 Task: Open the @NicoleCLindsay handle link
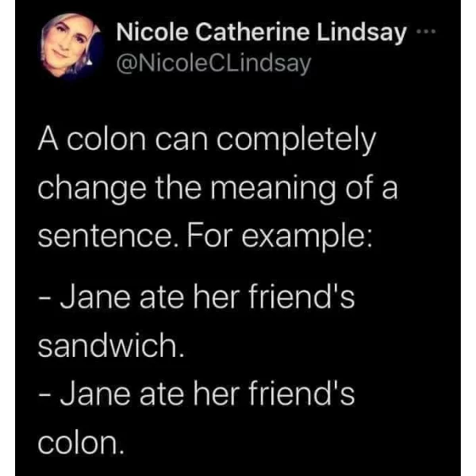tap(213, 63)
